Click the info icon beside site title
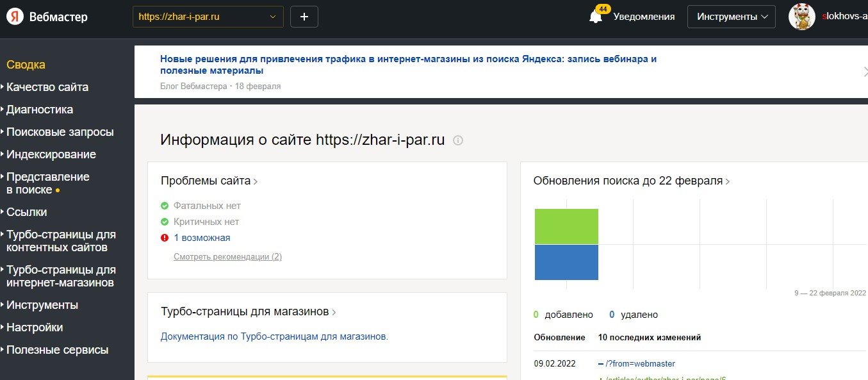The height and width of the screenshot is (380, 868). 458,140
